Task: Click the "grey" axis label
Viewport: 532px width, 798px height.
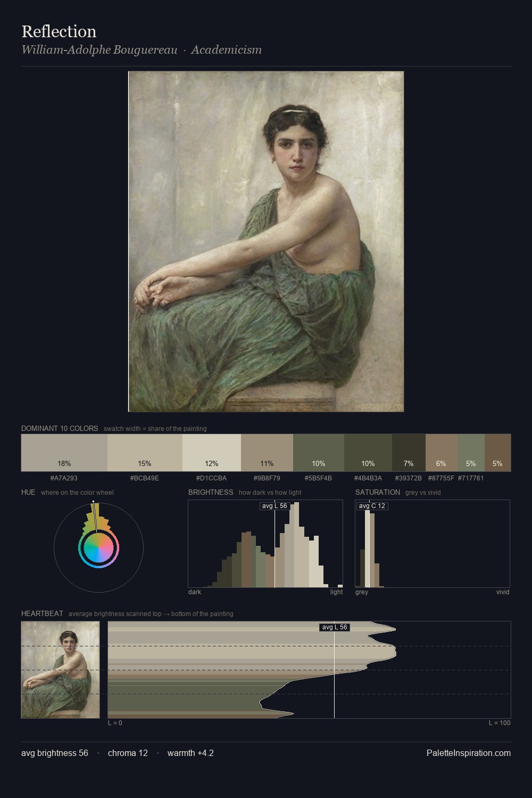Action: coord(362,592)
